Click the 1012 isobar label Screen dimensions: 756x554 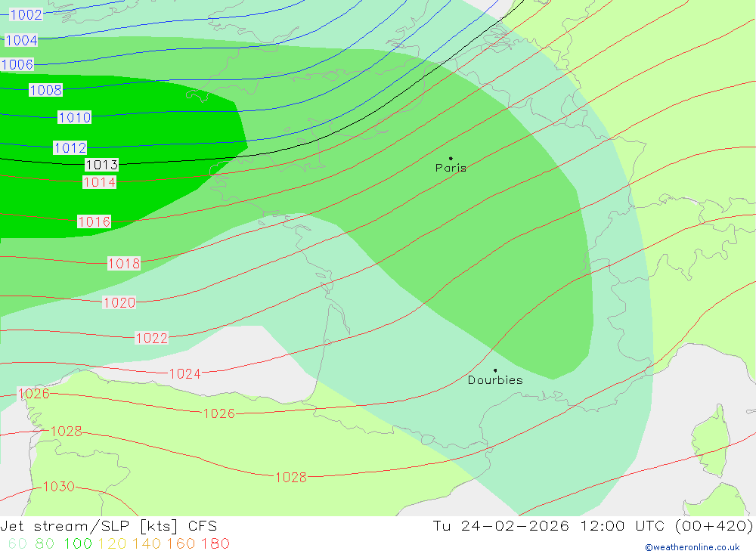click(70, 147)
